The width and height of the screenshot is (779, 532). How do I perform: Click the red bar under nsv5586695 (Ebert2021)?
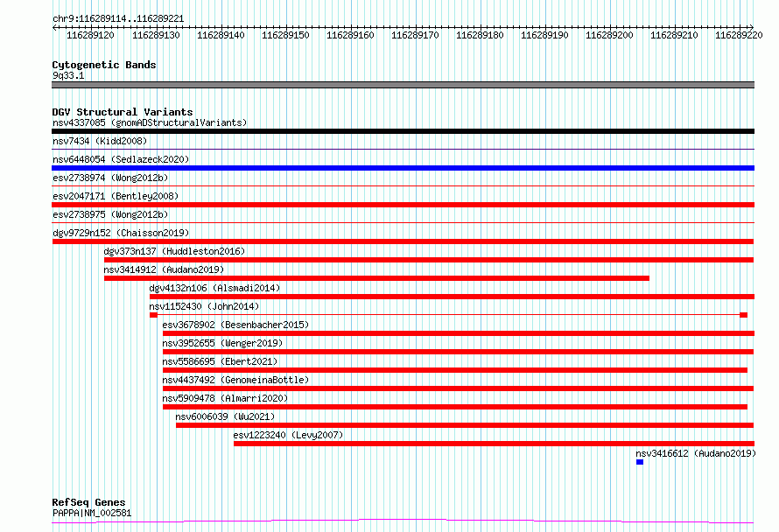coord(455,370)
